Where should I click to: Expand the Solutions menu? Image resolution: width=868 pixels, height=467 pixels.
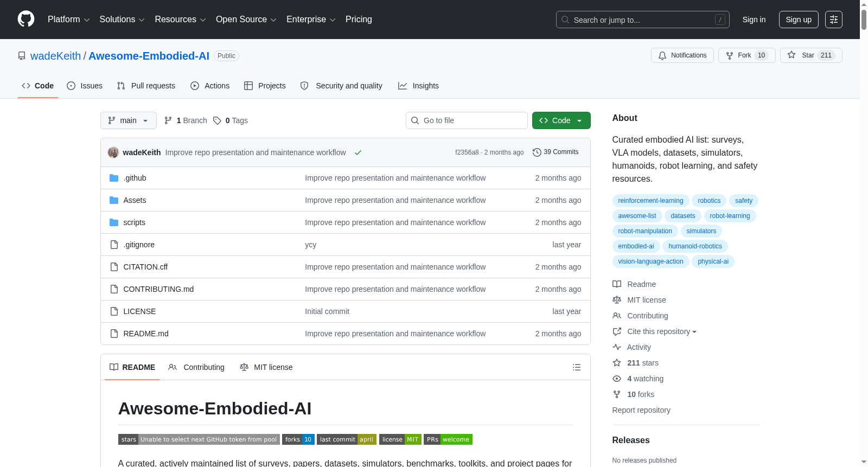pyautogui.click(x=122, y=20)
